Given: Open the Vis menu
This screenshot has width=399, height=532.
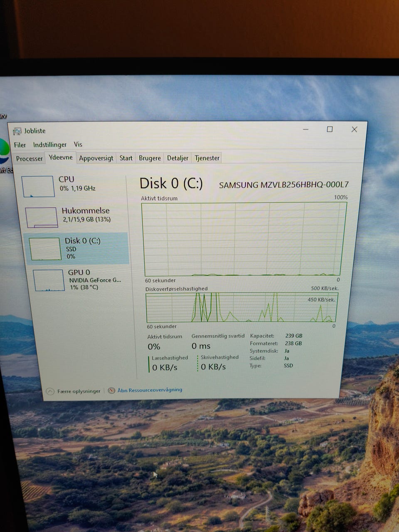Looking at the screenshot, I should tap(78, 144).
